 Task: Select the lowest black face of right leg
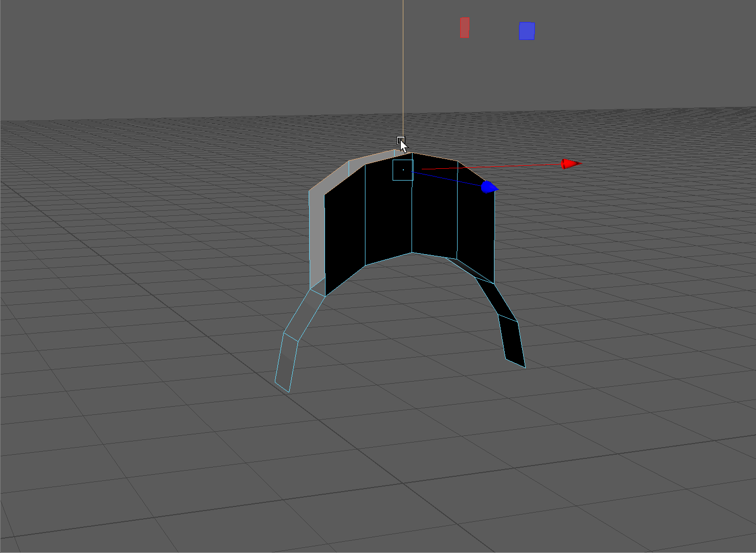click(512, 340)
